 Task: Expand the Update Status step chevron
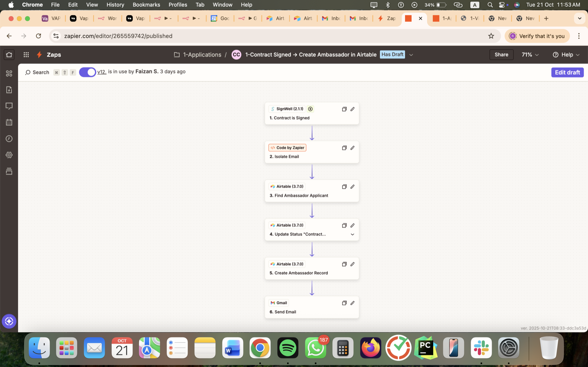(352, 234)
